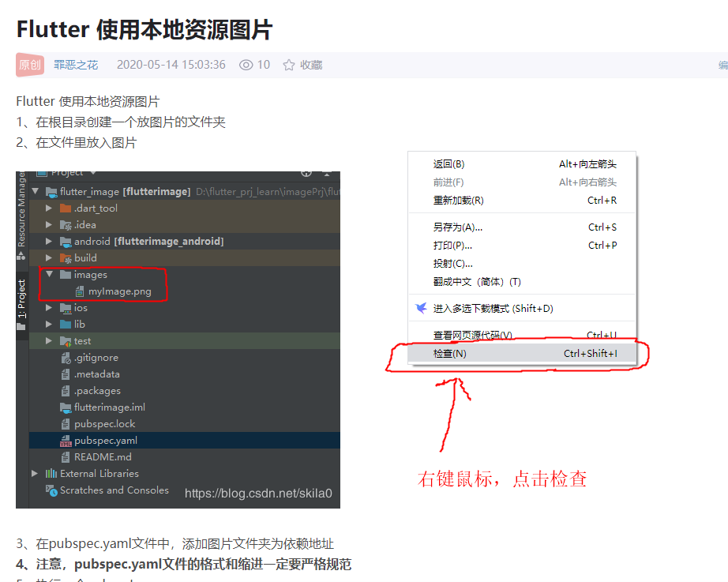Click the .gitignore file icon
Viewport: 728px width, 582px height.
(66, 358)
